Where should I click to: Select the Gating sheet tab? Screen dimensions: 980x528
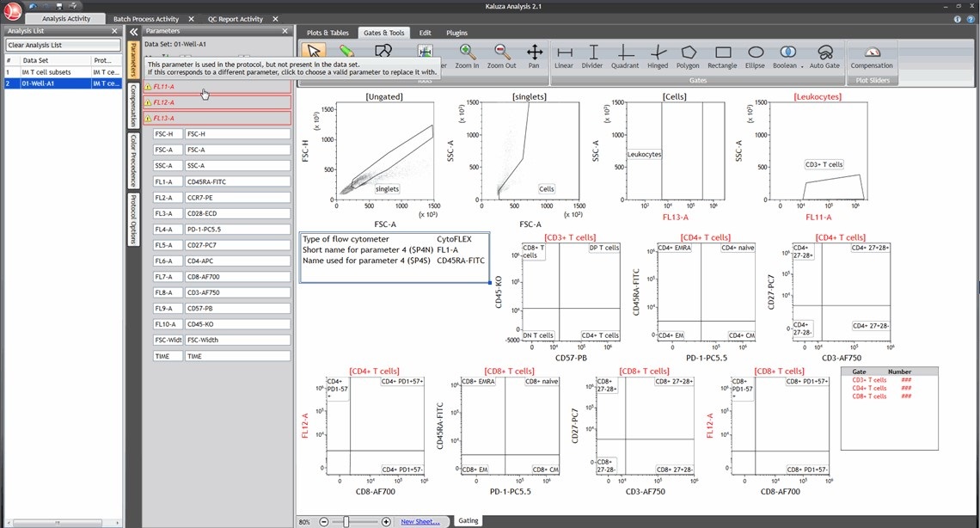pos(469,520)
